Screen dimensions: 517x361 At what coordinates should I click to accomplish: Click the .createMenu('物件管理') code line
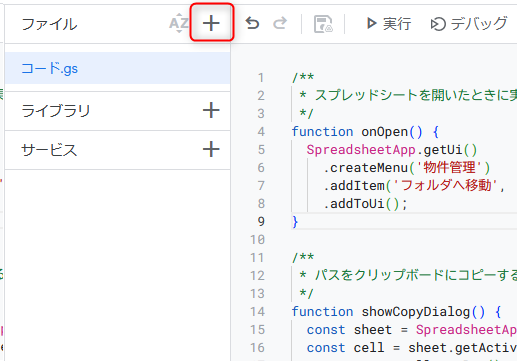click(406, 168)
